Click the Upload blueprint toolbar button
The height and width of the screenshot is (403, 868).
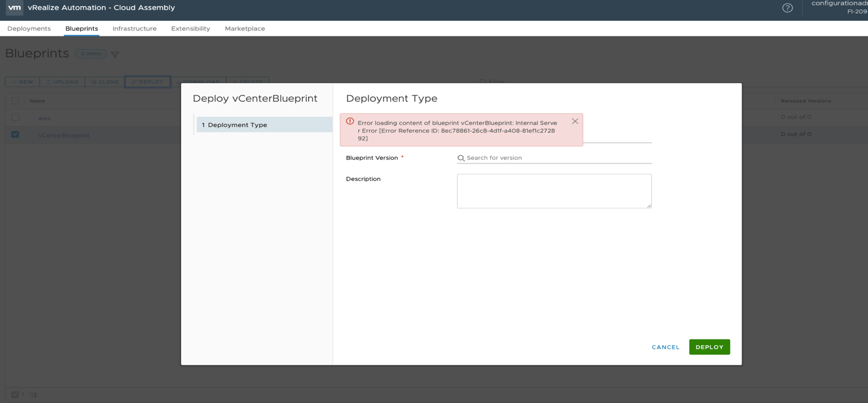[x=62, y=82]
